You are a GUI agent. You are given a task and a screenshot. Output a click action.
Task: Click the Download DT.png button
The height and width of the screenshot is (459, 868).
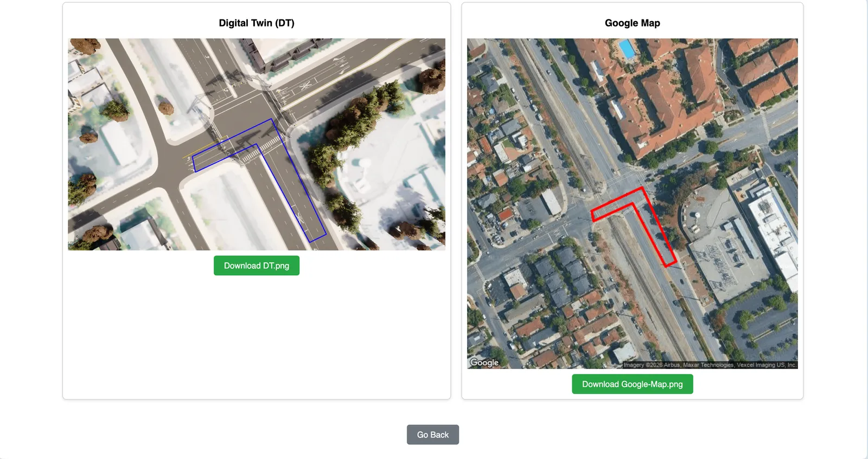click(257, 266)
